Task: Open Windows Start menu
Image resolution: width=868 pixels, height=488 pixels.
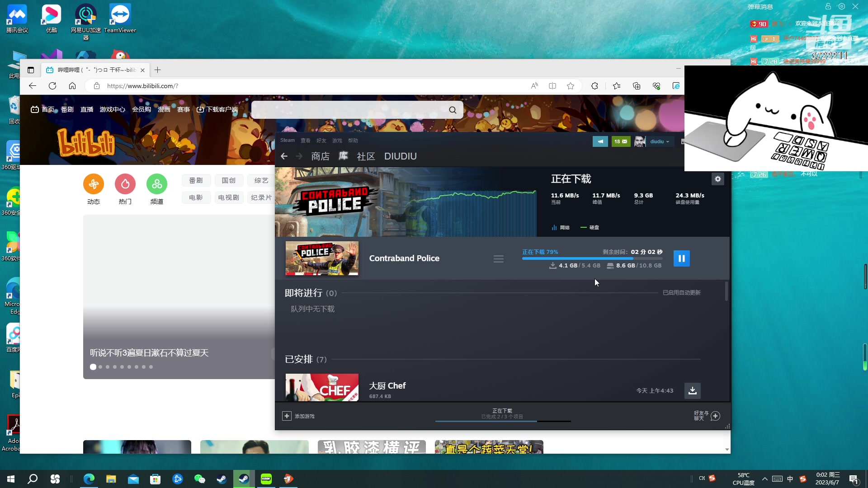Action: [x=11, y=479]
